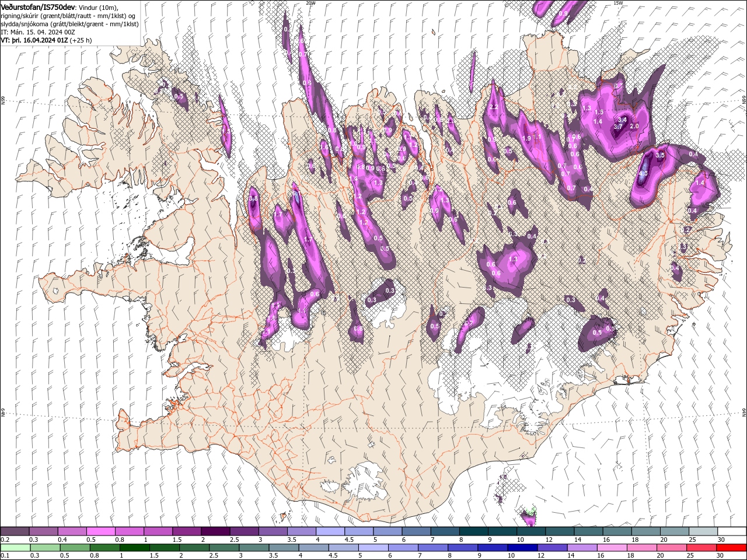Click the '15W' longitude label at top
Screen dimensions: 747x560
coord(618,3)
